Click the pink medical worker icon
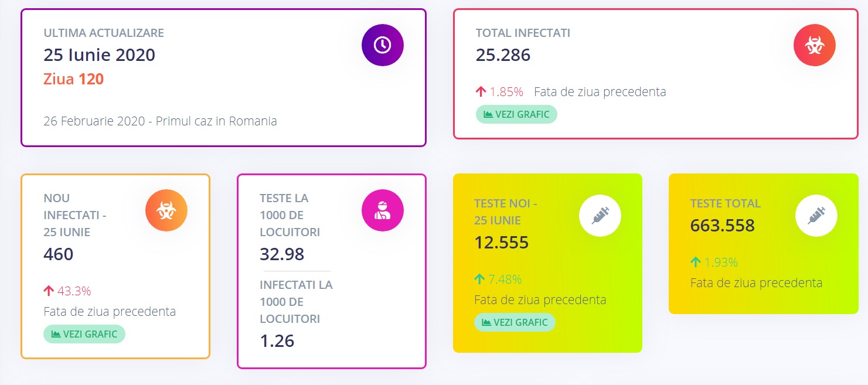Screen dimensions: 868x385 click(383, 211)
